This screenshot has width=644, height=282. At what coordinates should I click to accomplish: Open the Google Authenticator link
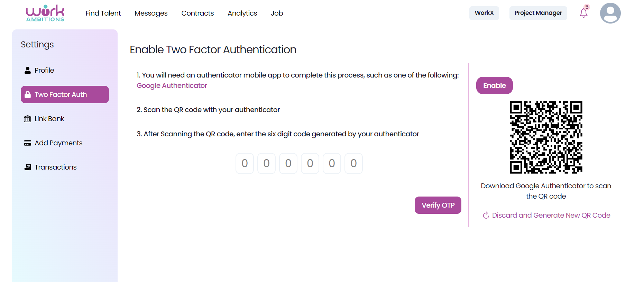[172, 85]
